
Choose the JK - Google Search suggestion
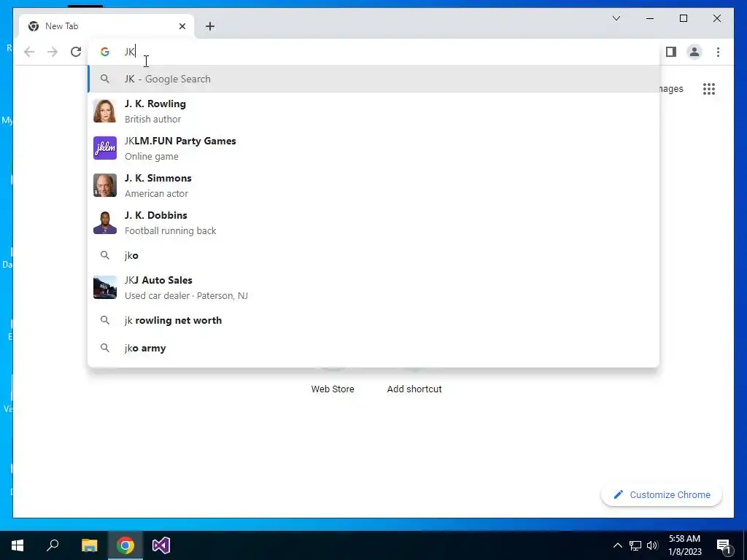tap(373, 79)
